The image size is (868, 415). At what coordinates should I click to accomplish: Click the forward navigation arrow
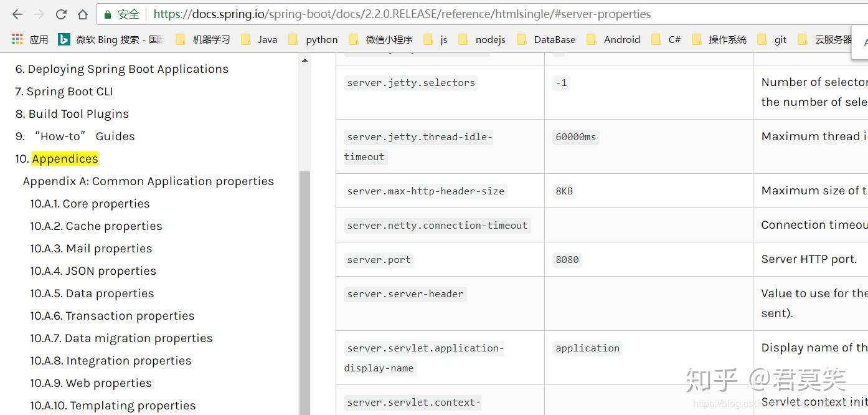coord(39,14)
